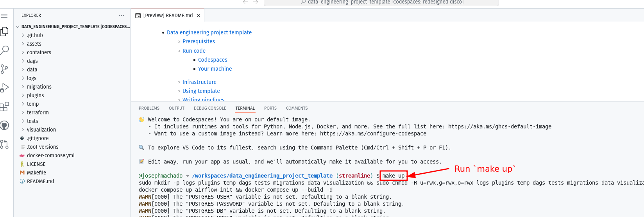Screen dimensions: 644x217
Task: Open the GitHub view in activity bar
Action: 4,125
